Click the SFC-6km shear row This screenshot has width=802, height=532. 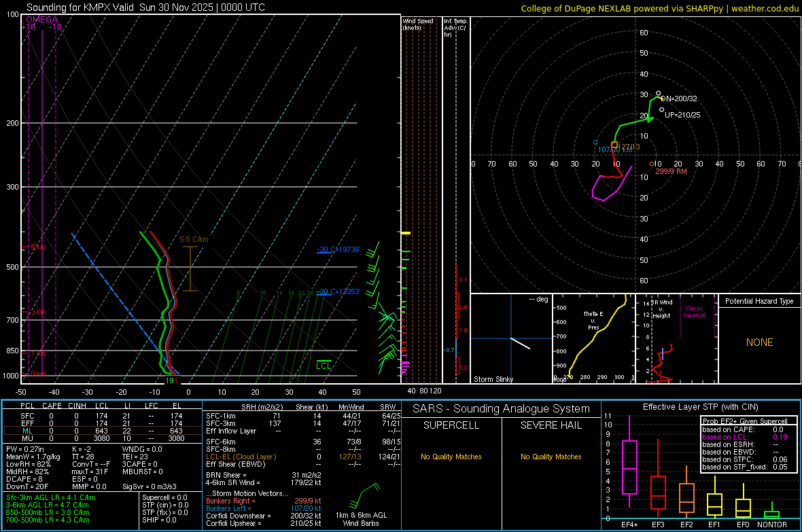[x=303, y=442]
